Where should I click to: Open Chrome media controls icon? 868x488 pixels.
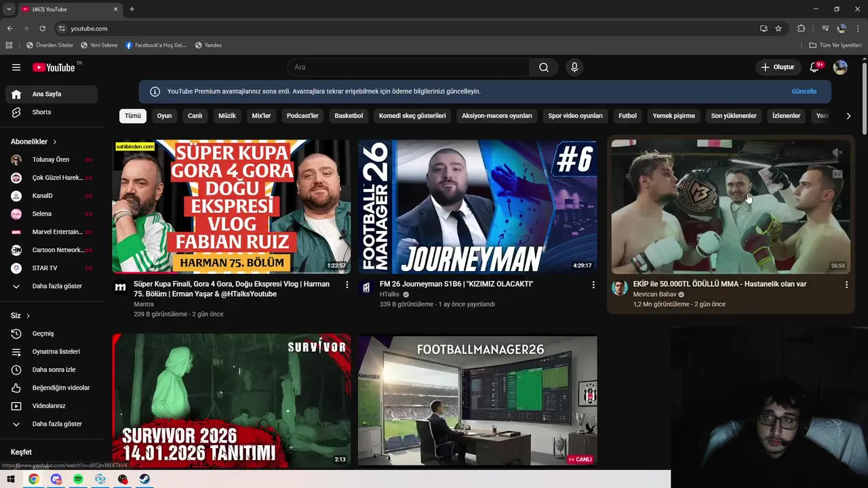click(x=825, y=28)
